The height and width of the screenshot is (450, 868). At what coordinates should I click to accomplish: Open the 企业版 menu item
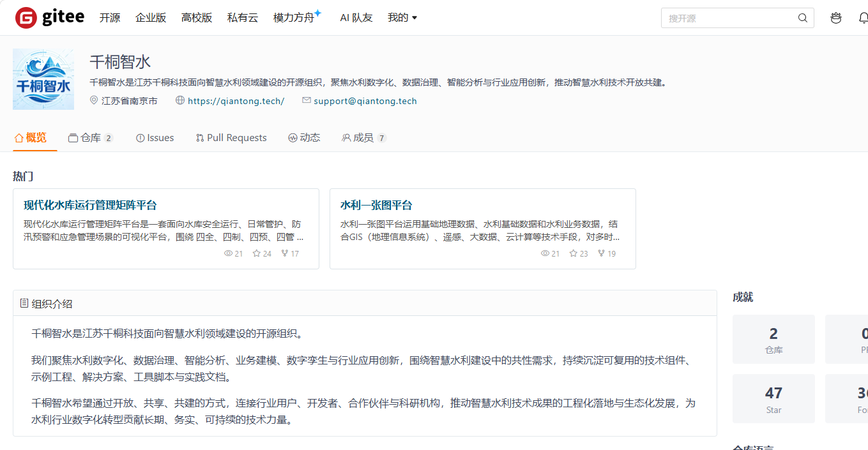pyautogui.click(x=151, y=18)
